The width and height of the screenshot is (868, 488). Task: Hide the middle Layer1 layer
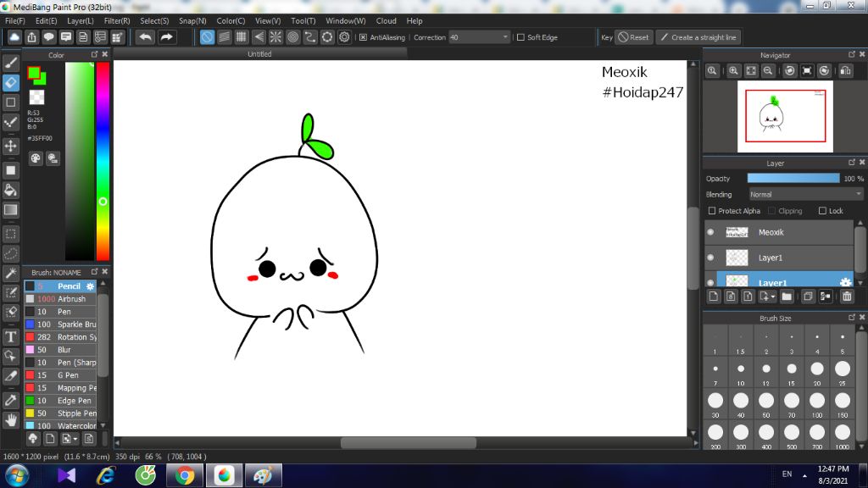click(711, 258)
